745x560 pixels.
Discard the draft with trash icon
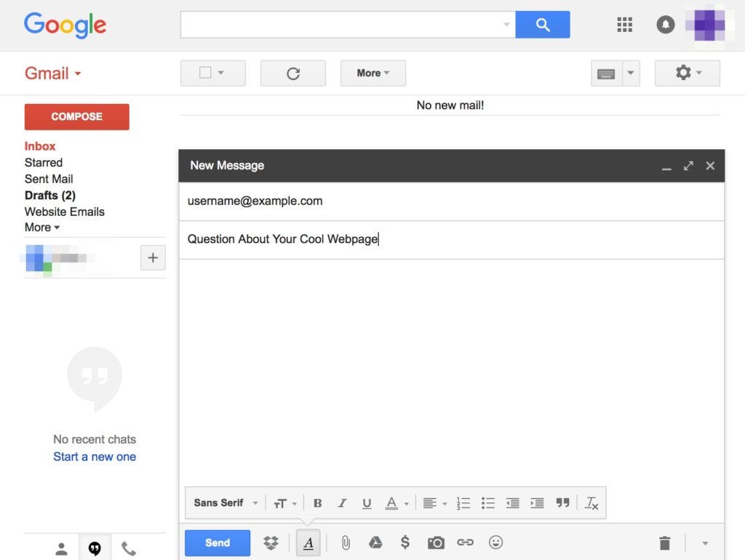665,543
